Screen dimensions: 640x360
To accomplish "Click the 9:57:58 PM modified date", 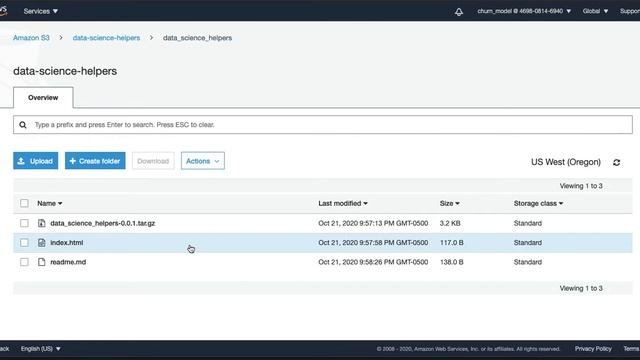I will tap(373, 242).
